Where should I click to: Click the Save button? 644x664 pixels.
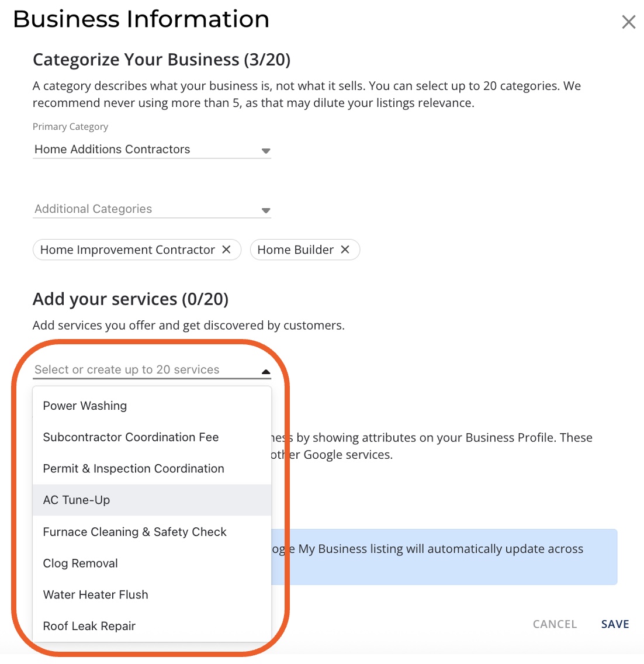click(615, 624)
